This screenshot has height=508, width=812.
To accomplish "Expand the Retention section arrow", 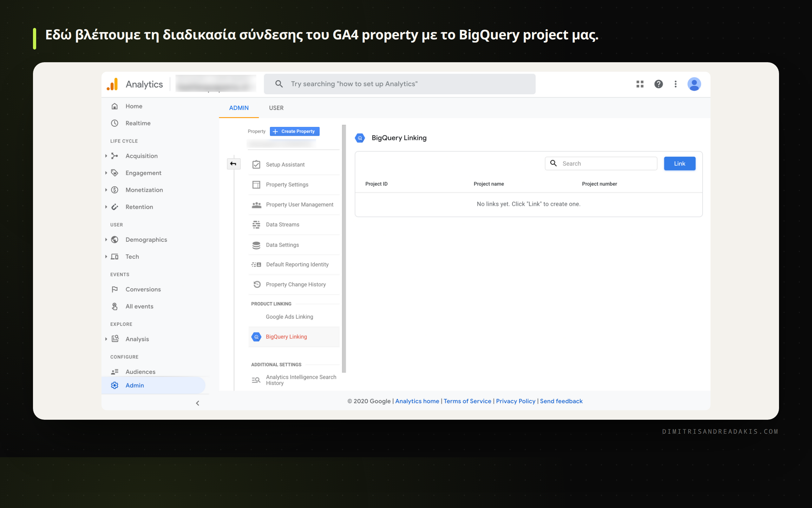I will coord(106,207).
